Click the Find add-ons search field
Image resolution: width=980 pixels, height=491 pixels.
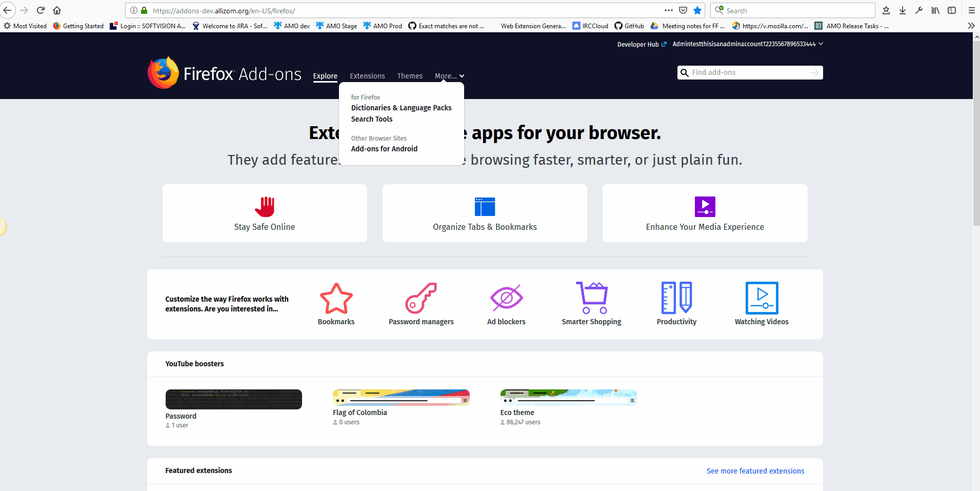tap(750, 73)
